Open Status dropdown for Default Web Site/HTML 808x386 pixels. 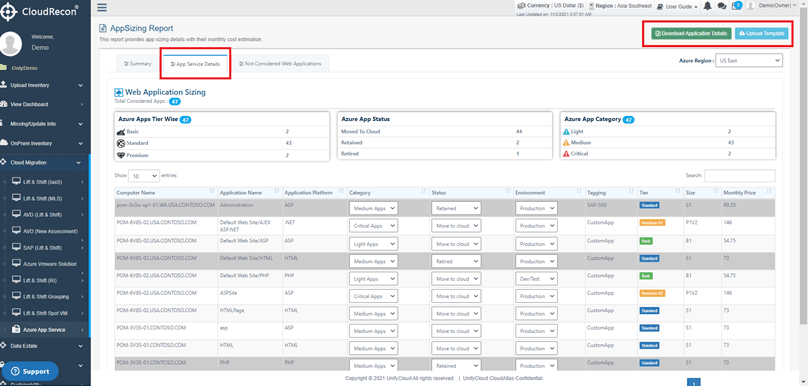point(456,261)
